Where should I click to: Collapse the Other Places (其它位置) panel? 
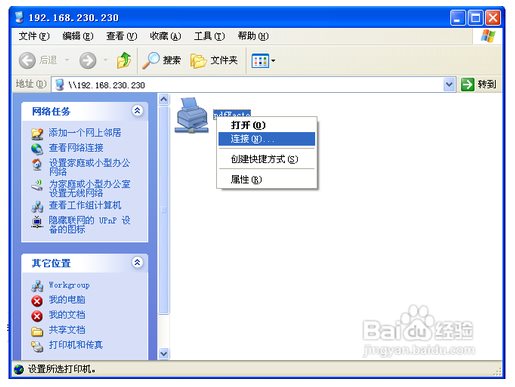coord(137,262)
